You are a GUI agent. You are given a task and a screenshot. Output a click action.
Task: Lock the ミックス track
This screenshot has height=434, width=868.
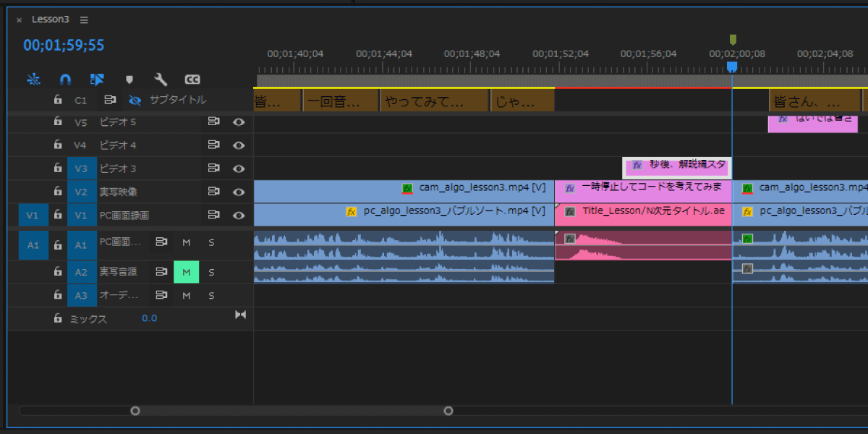[57, 318]
